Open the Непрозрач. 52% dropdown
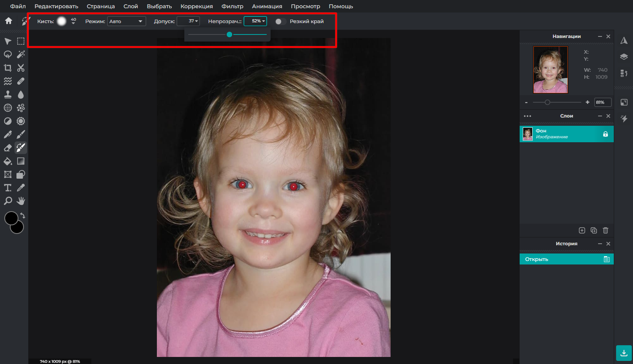Viewport: 633px width, 364px height. [x=255, y=21]
